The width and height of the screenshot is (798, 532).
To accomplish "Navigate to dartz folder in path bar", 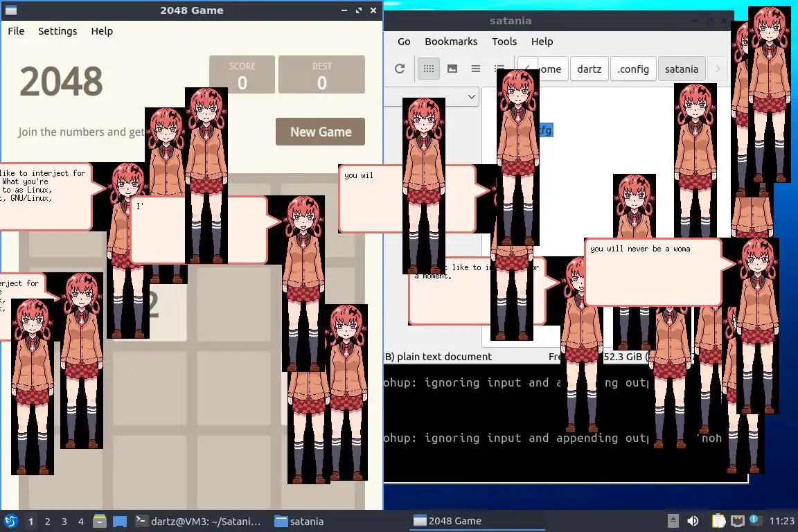I will 589,69.
